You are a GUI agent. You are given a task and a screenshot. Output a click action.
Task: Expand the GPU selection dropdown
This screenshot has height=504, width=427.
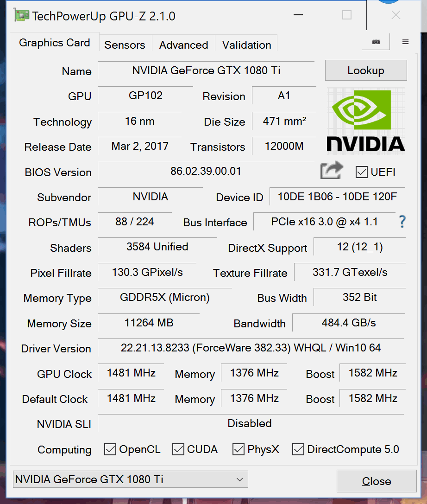[130, 479]
